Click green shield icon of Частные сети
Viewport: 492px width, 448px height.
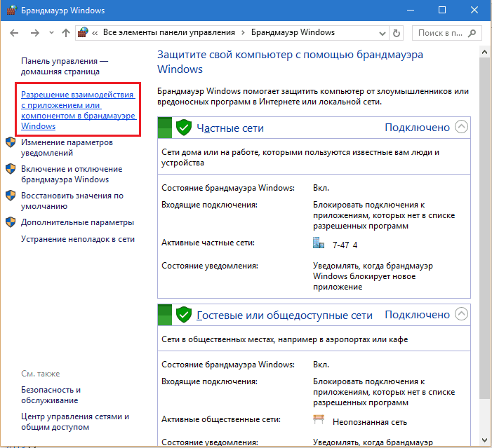coord(184,128)
